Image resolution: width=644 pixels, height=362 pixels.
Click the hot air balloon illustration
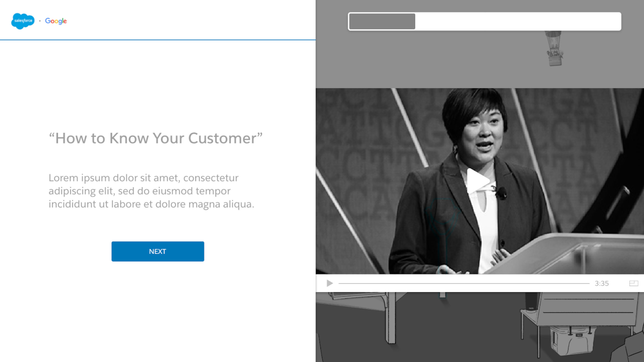(x=554, y=49)
